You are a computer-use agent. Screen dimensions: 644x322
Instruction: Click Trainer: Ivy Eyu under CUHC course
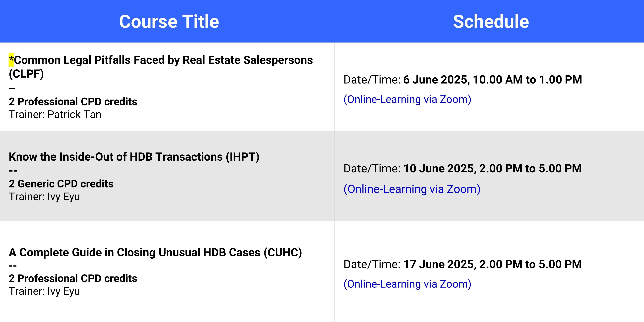pyautogui.click(x=44, y=291)
